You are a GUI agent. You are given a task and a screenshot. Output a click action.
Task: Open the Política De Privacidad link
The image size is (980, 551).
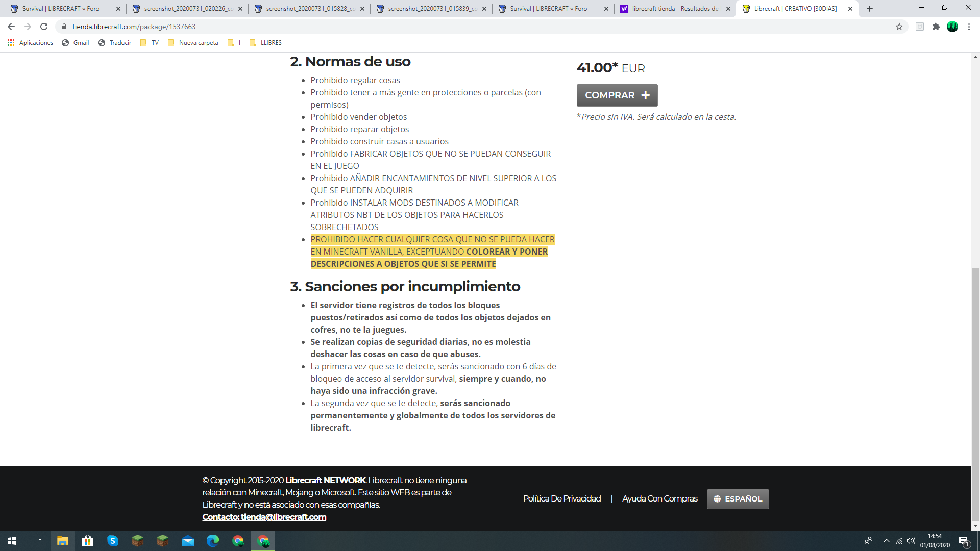tap(562, 498)
